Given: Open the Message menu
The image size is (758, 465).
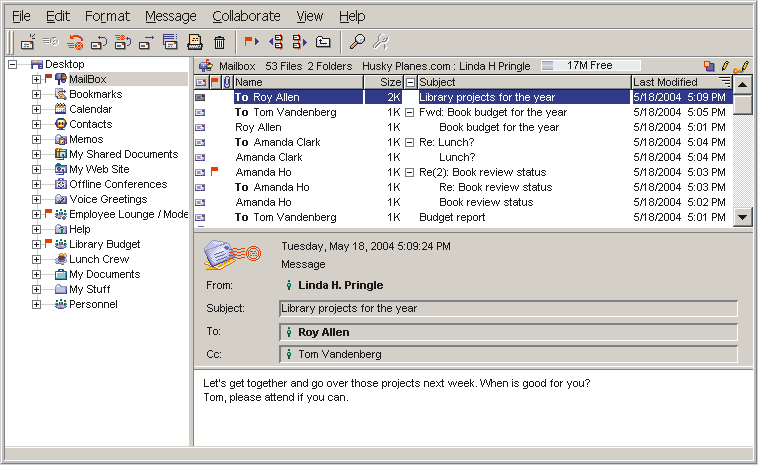Looking at the screenshot, I should pos(171,16).
